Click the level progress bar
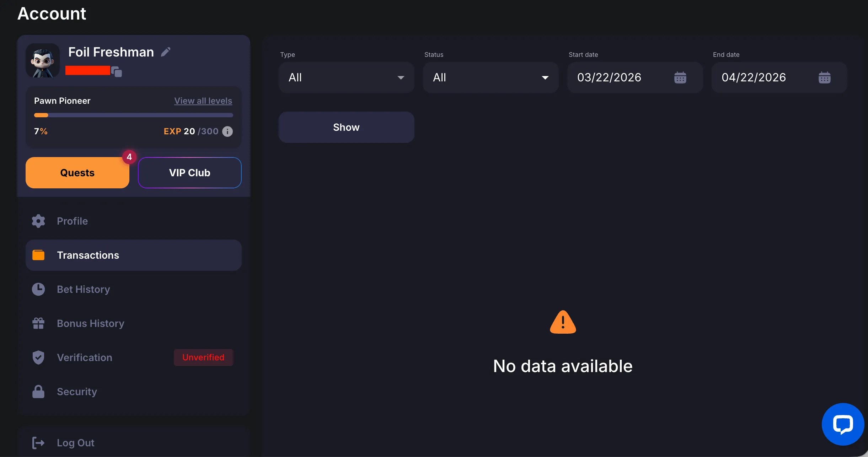 [x=134, y=115]
